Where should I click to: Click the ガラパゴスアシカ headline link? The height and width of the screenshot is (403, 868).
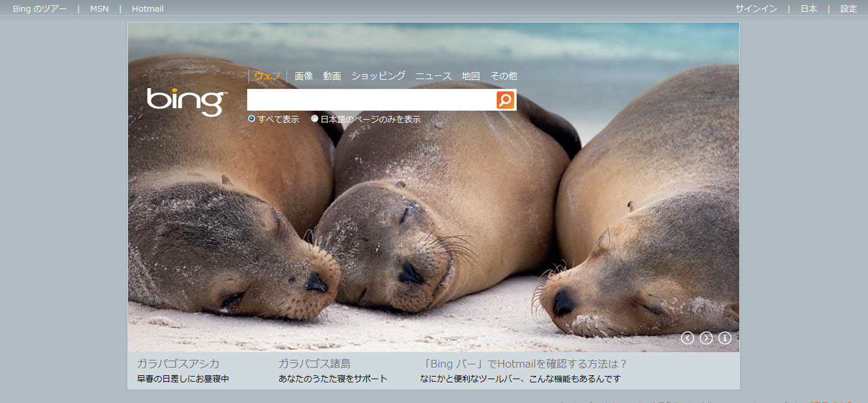(x=178, y=364)
